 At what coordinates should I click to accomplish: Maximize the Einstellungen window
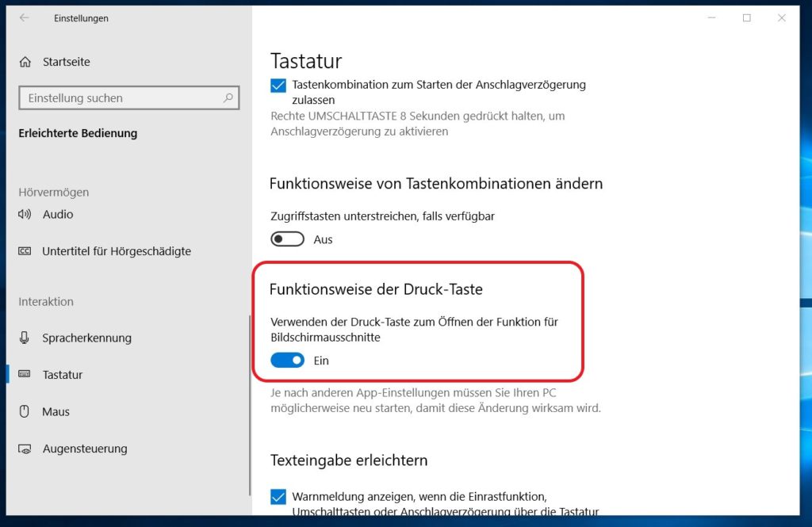click(747, 18)
